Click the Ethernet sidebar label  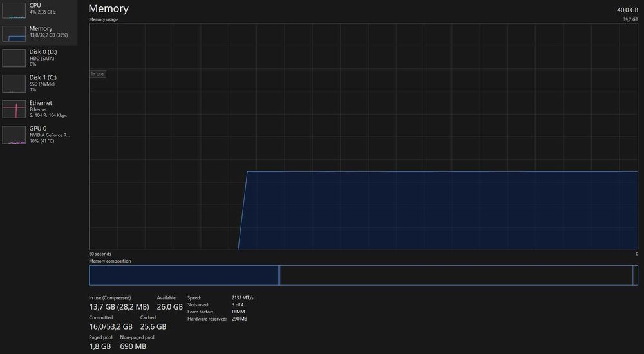click(x=41, y=103)
